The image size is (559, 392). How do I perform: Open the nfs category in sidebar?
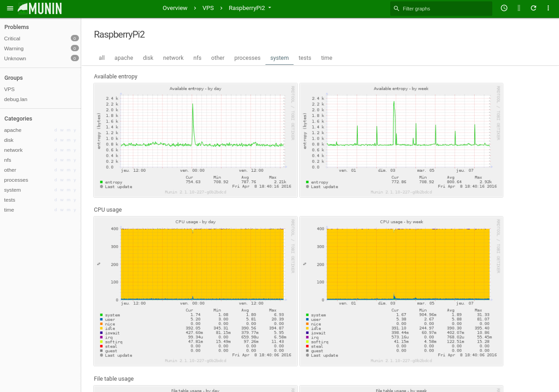coord(8,160)
